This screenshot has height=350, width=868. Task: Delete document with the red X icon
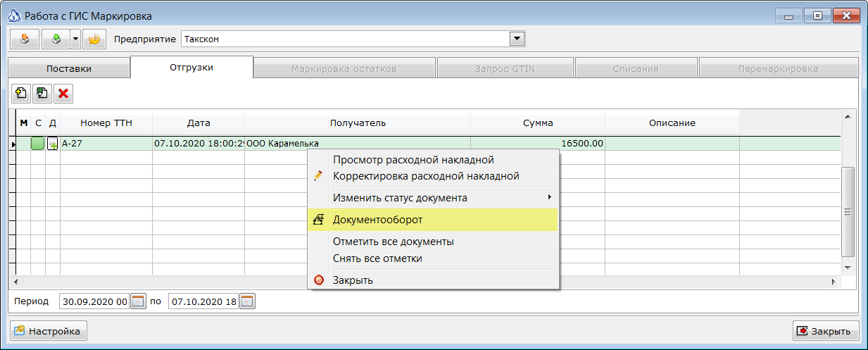pos(63,93)
